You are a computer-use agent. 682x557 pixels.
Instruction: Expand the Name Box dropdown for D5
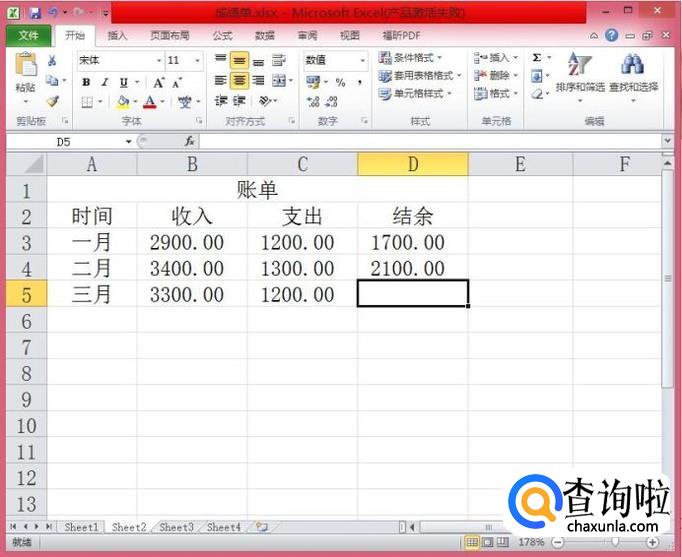click(x=129, y=142)
